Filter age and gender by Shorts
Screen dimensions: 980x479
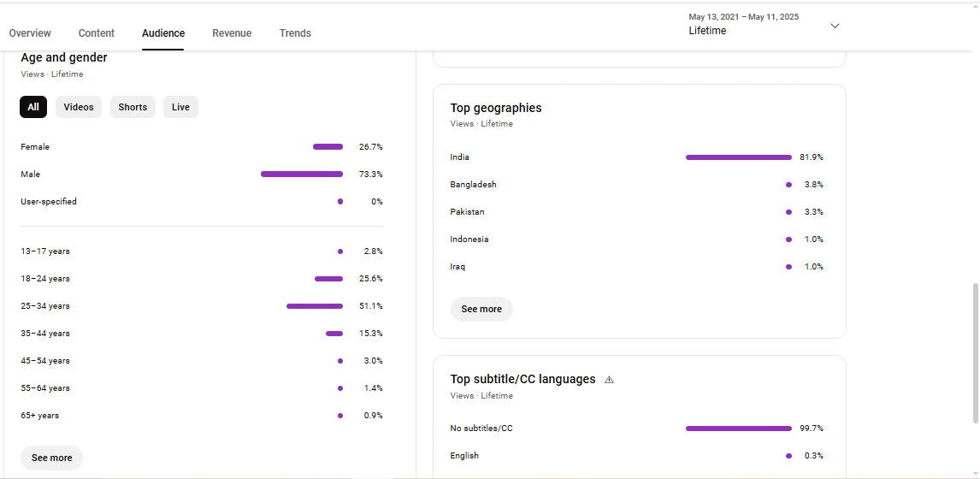pyautogui.click(x=133, y=107)
